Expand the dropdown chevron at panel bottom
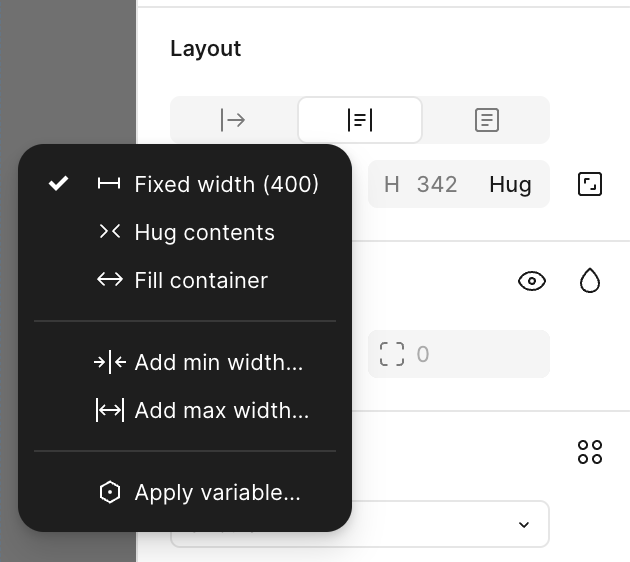The height and width of the screenshot is (562, 630). tap(523, 525)
